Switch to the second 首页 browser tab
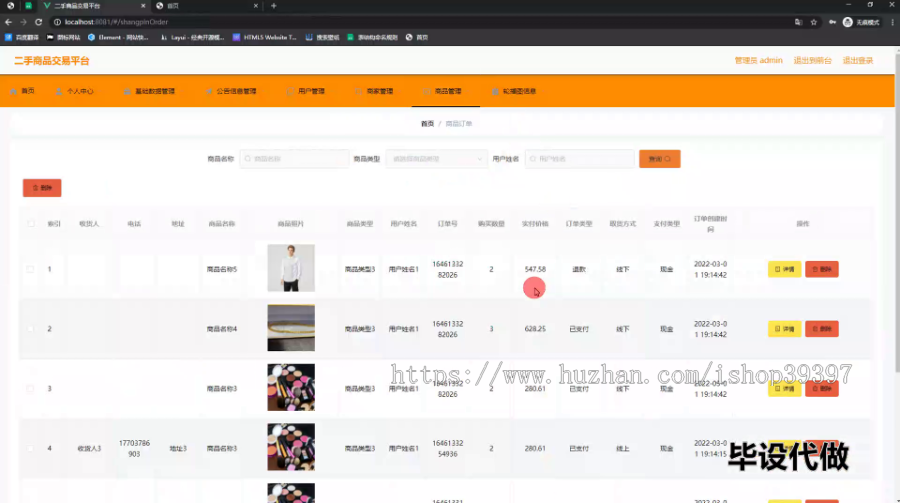Screen dimensions: 900x503 click(207, 6)
